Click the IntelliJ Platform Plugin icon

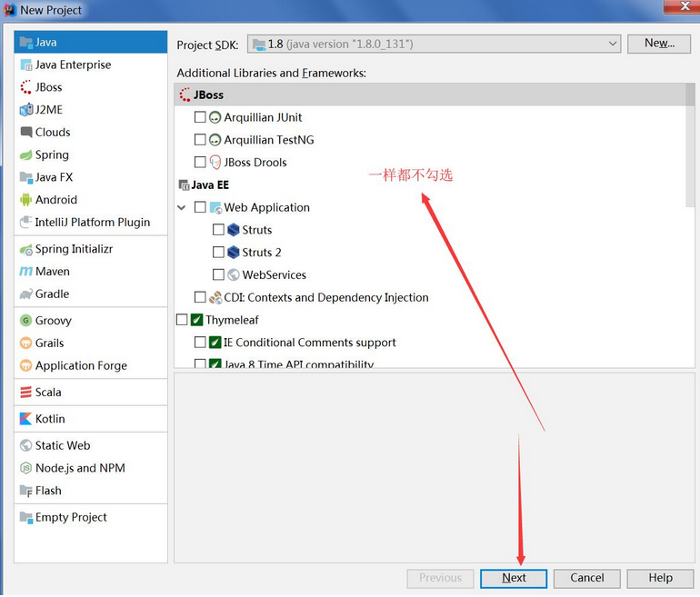(26, 223)
